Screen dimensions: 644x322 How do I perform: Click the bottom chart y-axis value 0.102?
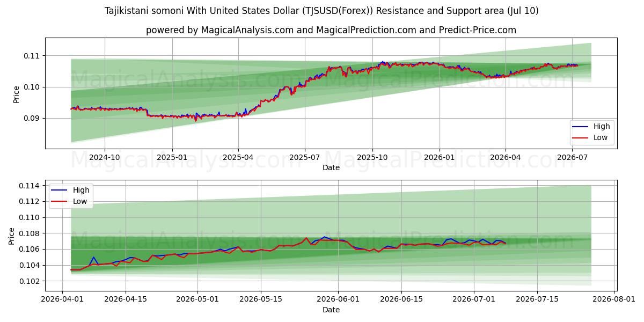pyautogui.click(x=30, y=281)
